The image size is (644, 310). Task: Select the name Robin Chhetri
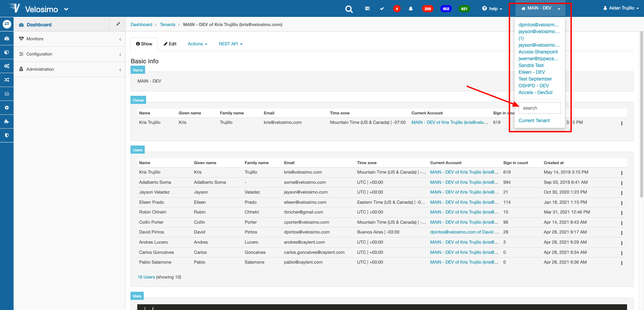[153, 212]
